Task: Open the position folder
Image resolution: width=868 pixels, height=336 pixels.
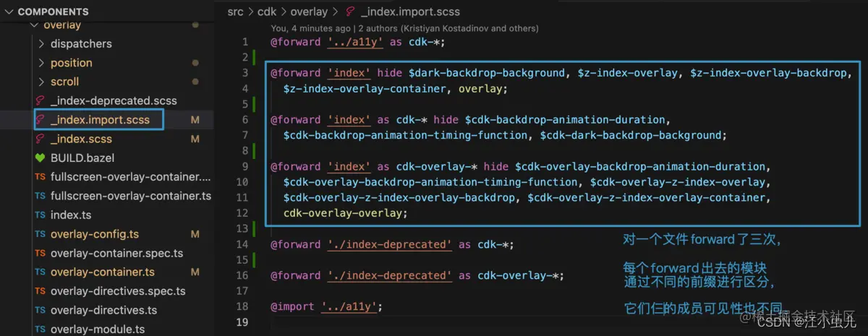Action: pyautogui.click(x=72, y=63)
